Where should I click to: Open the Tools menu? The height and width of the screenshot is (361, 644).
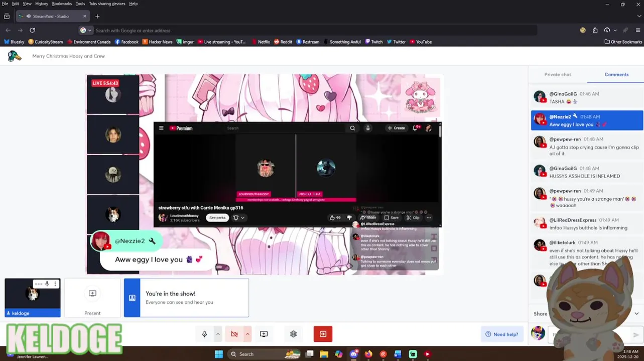80,4
